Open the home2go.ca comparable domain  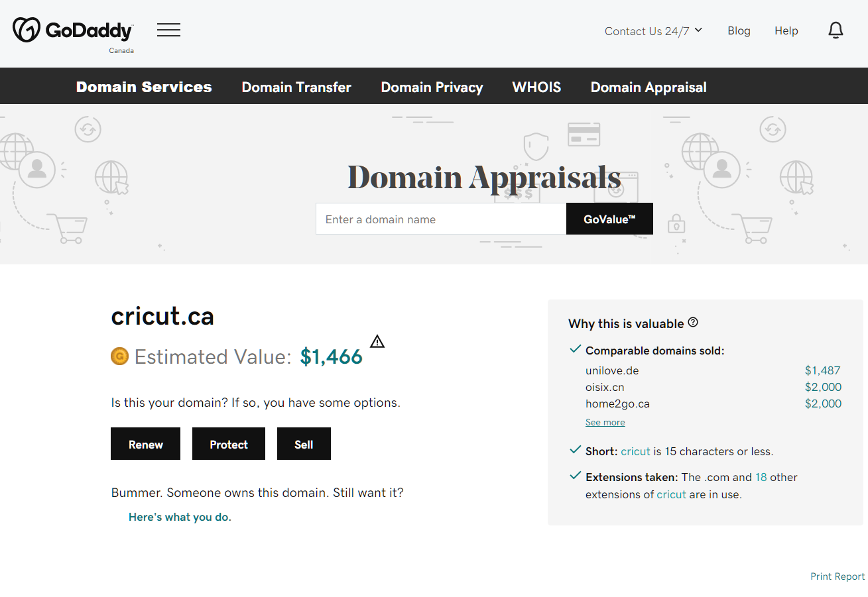click(x=617, y=404)
